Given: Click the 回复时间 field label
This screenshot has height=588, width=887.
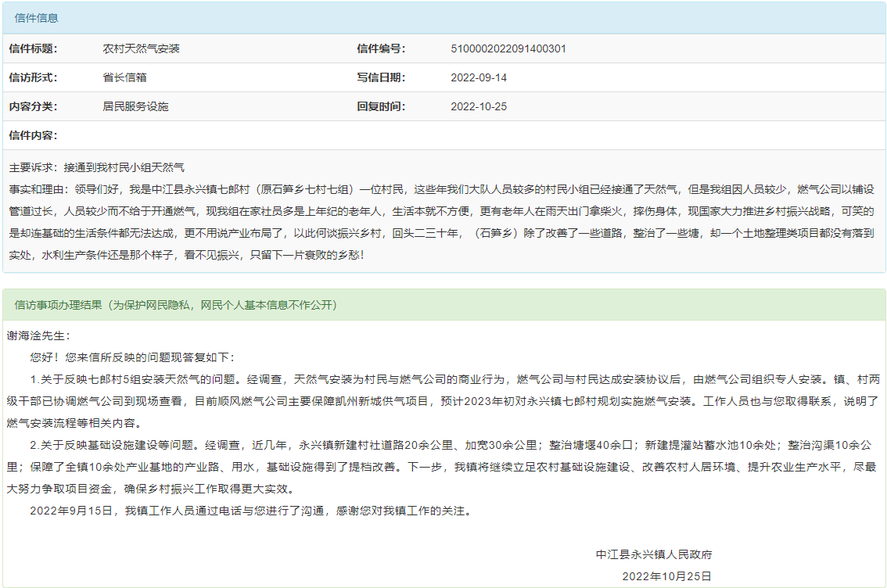Looking at the screenshot, I should click(x=381, y=106).
